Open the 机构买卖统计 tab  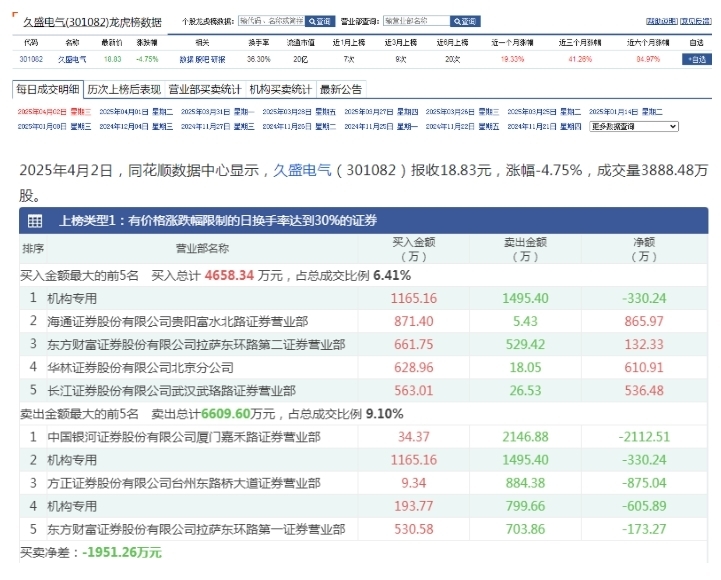[x=281, y=89]
